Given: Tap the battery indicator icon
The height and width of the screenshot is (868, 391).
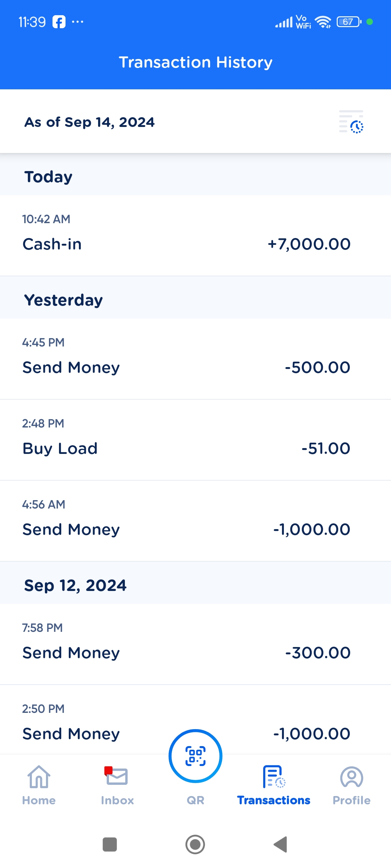Looking at the screenshot, I should (349, 22).
